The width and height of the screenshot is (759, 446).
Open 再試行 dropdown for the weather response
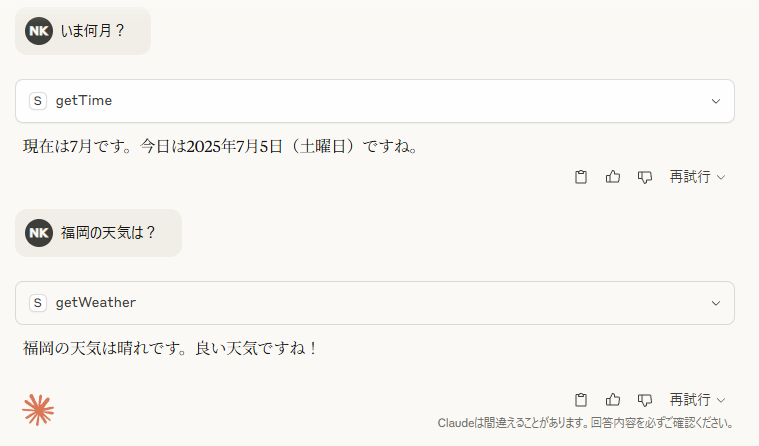697,399
